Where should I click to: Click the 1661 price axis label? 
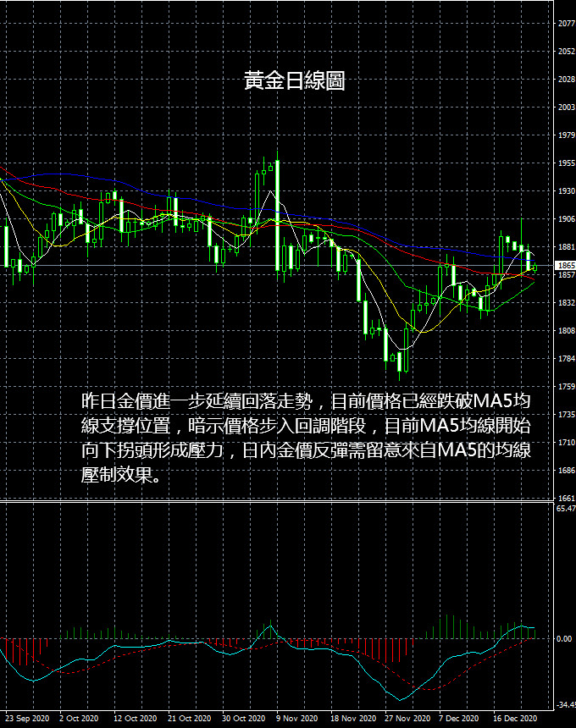(566, 499)
